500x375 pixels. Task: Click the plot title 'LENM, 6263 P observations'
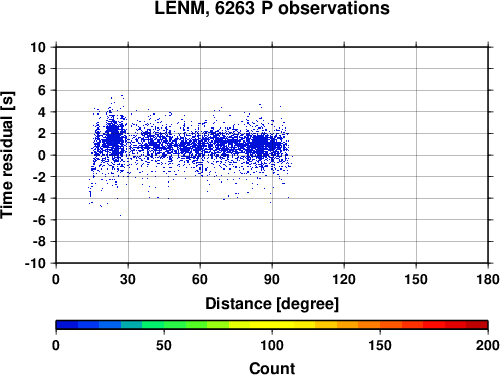tap(272, 8)
